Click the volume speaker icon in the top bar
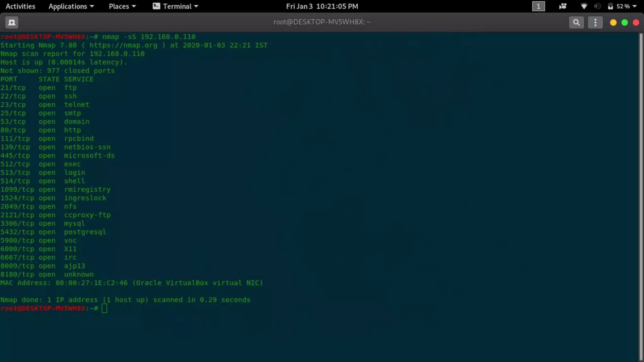 pyautogui.click(x=597, y=6)
